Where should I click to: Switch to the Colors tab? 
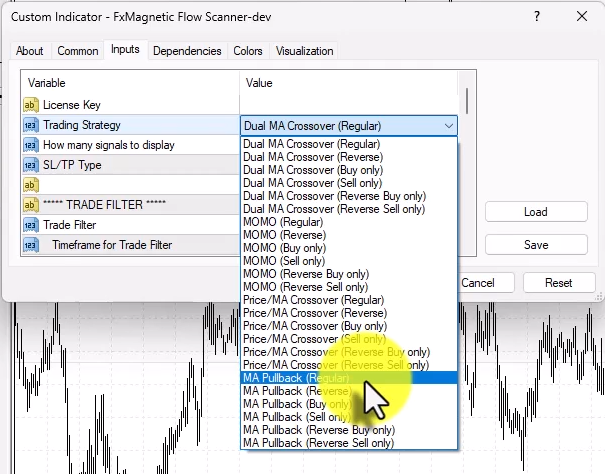(248, 51)
